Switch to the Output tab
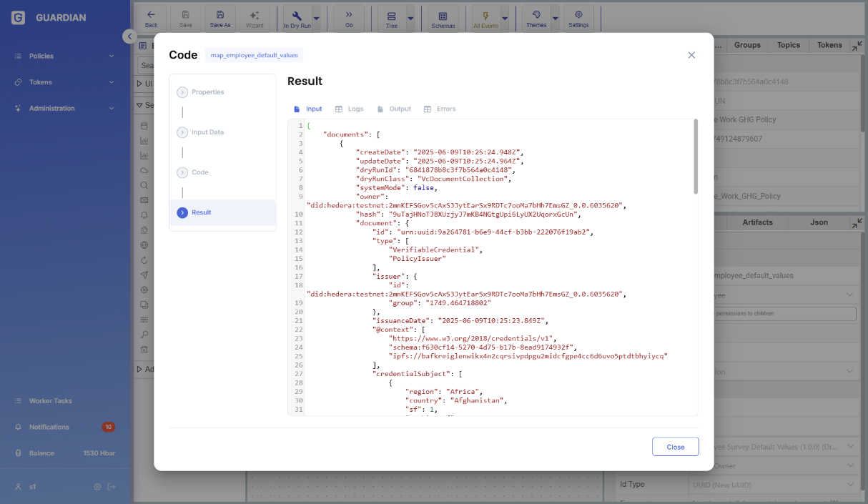This screenshot has width=868, height=504. coord(394,109)
